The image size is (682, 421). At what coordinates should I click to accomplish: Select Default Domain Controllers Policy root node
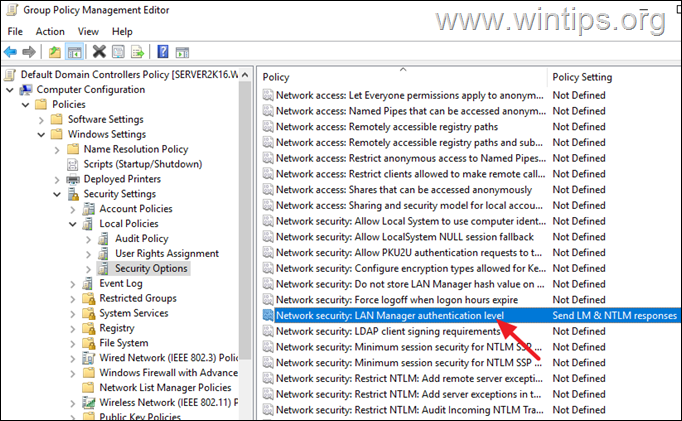pos(129,74)
